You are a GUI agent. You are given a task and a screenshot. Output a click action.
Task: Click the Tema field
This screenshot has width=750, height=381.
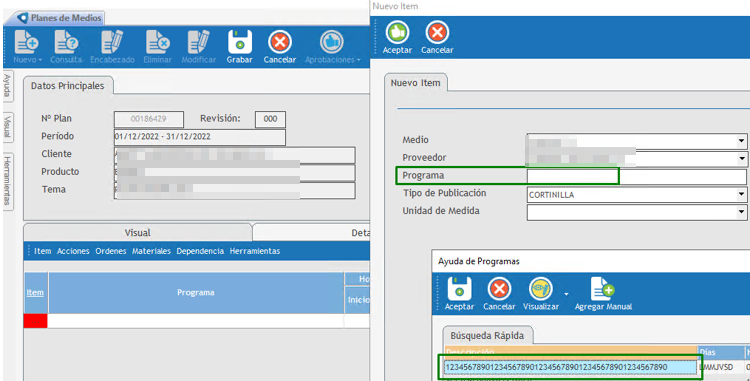coord(234,190)
